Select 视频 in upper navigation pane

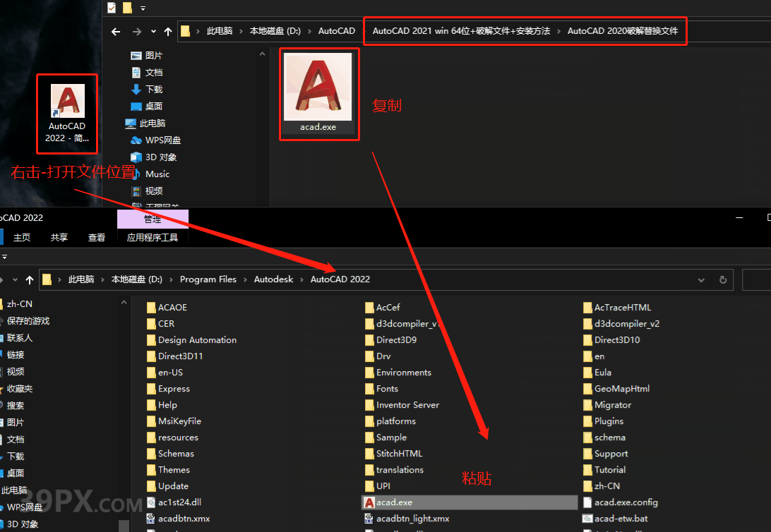click(x=147, y=191)
